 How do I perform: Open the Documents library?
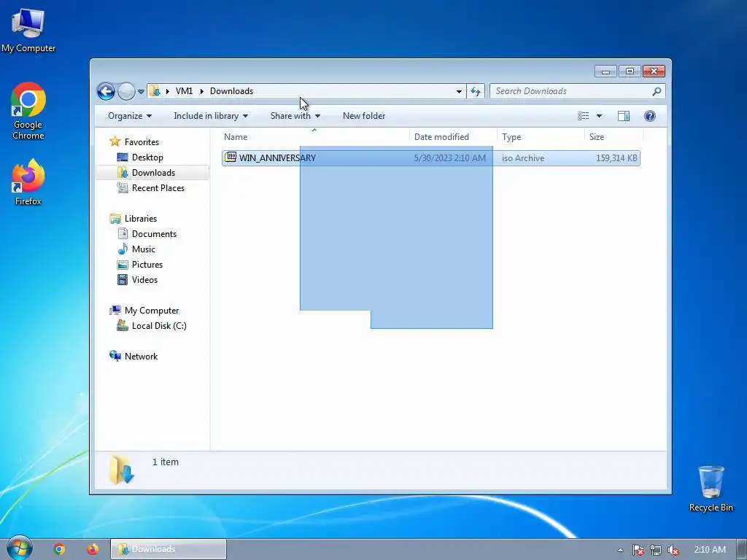pos(154,234)
